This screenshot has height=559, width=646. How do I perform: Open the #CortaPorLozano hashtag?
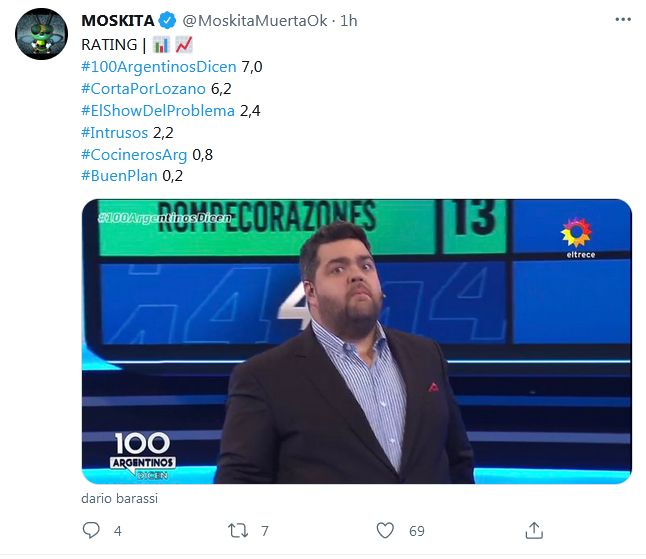(143, 89)
